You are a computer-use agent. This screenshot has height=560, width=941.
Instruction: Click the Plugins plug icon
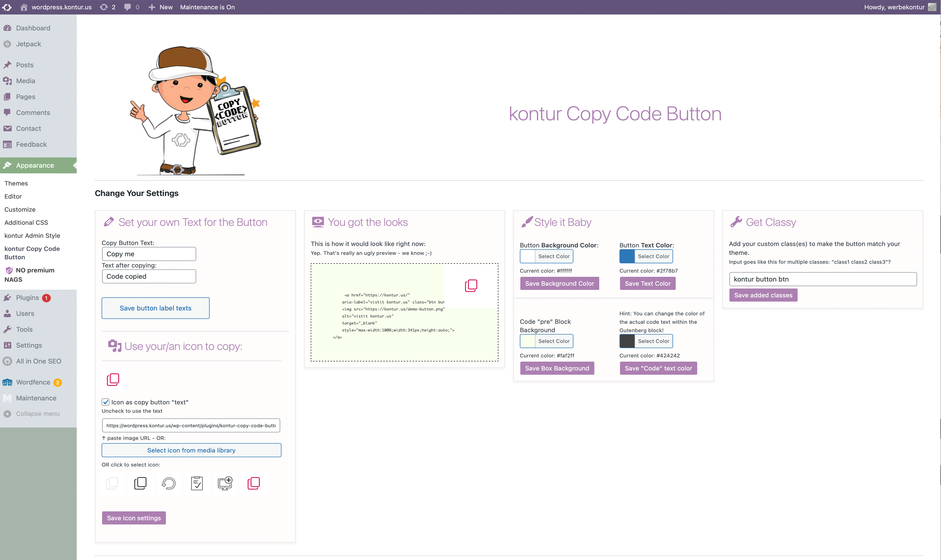click(x=7, y=298)
